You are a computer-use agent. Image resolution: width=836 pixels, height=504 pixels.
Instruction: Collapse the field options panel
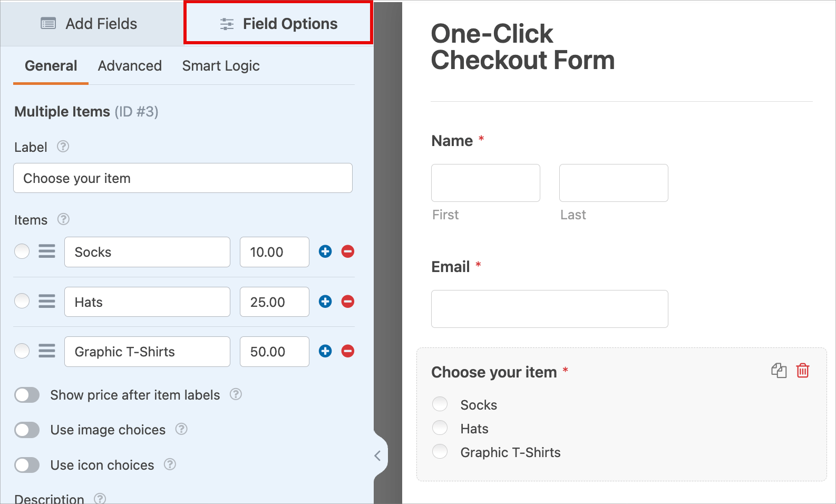click(x=378, y=455)
